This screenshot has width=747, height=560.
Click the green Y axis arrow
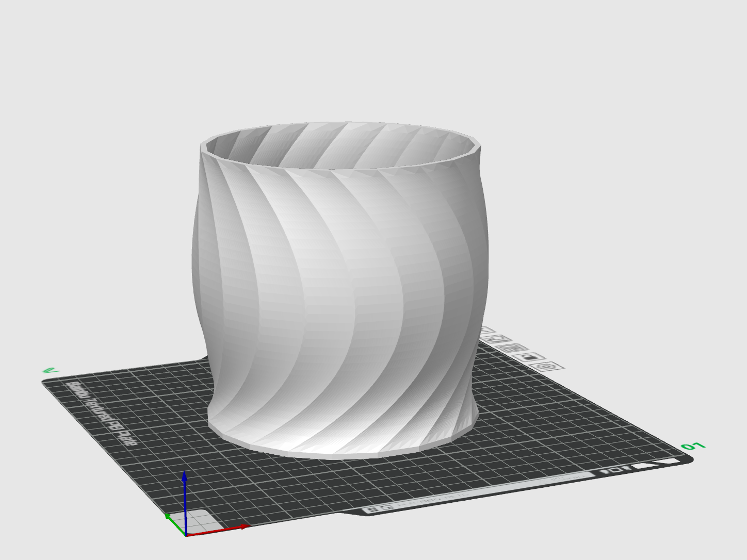point(174,523)
